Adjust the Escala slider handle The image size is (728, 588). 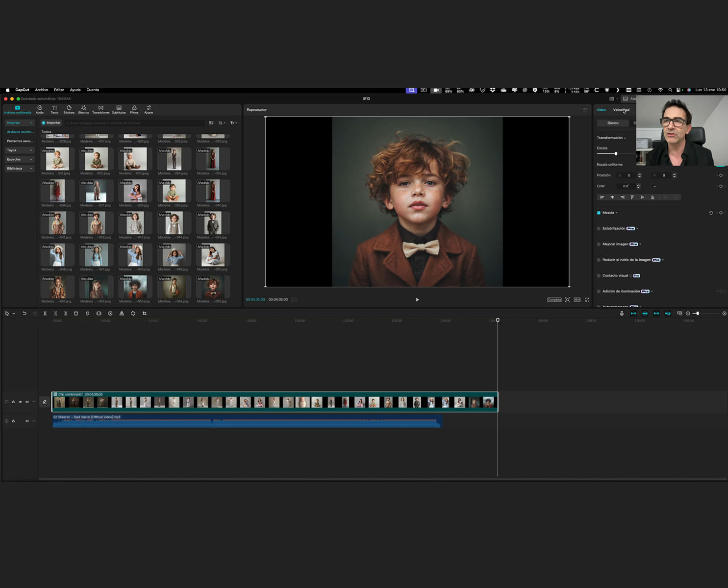click(x=616, y=154)
